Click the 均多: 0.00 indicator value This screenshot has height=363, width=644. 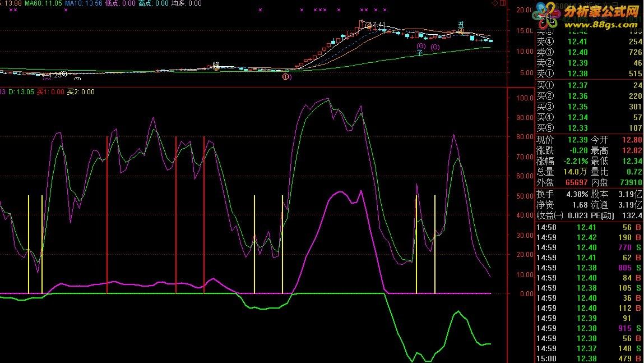pos(187,3)
